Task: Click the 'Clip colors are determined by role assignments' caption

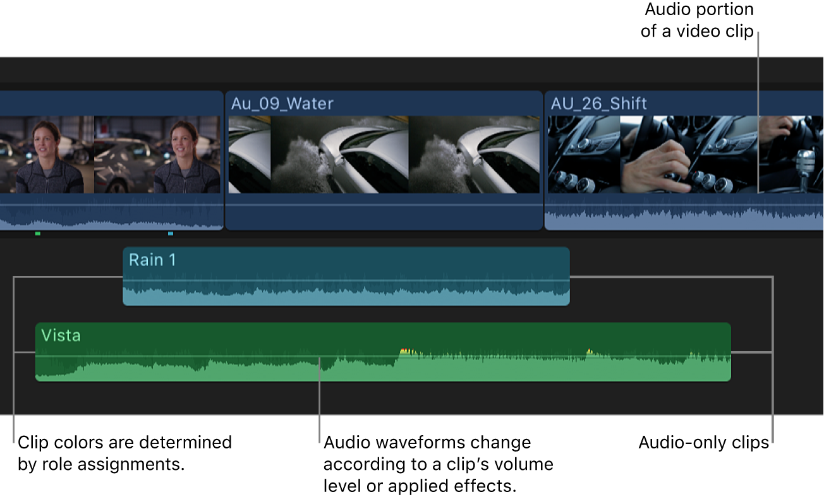Action: click(124, 452)
